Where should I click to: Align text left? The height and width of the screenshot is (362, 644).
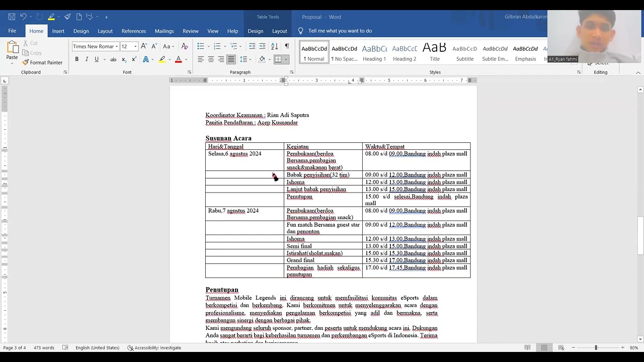click(x=200, y=59)
